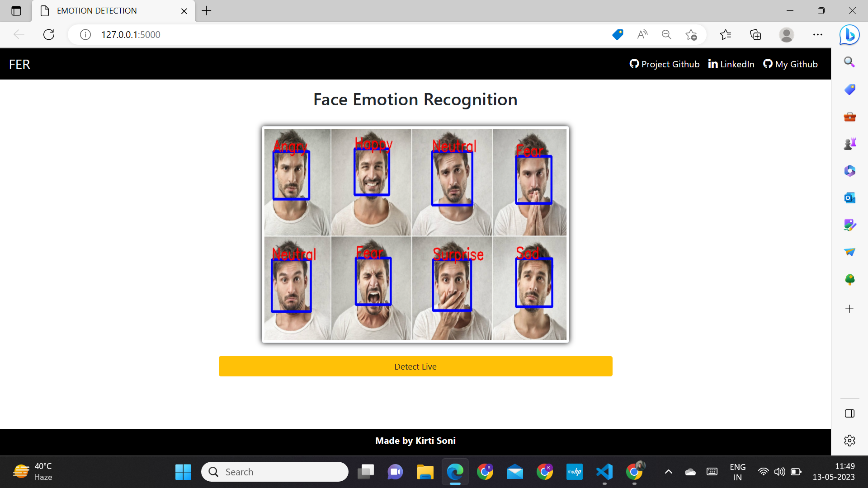This screenshot has height=488, width=868.
Task: Expand hidden icons in the system tray
Action: 669,471
